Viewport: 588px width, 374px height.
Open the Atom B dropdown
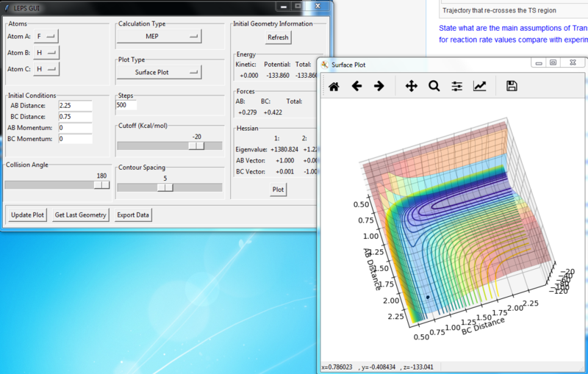point(46,52)
